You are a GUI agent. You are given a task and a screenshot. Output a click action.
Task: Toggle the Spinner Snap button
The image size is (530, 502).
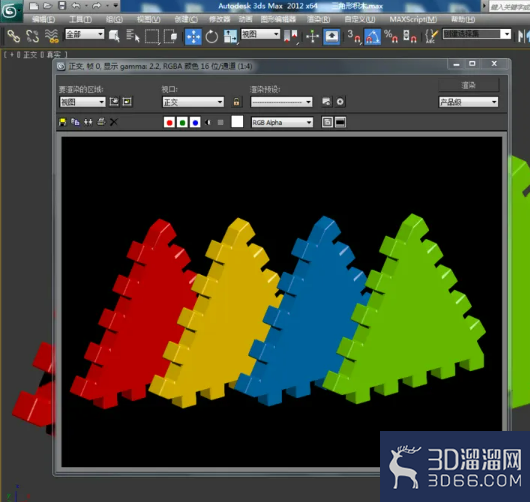(x=410, y=36)
